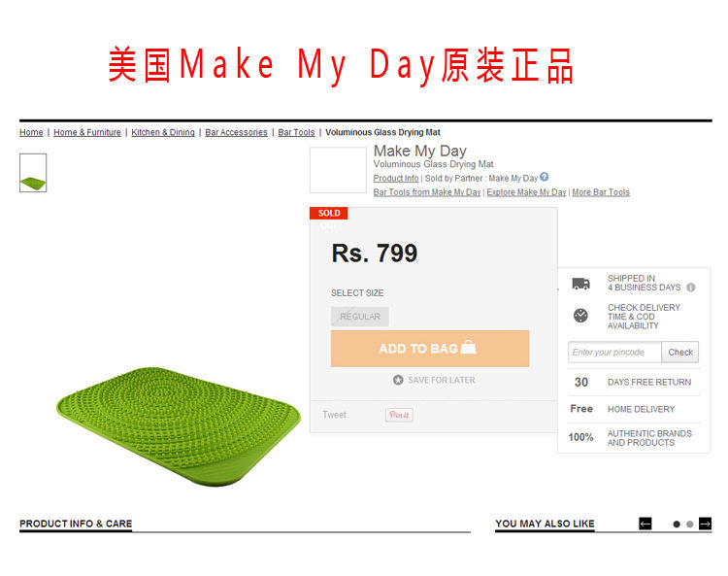
Task: Click the previous arrow in You May Also Like
Action: click(x=645, y=524)
